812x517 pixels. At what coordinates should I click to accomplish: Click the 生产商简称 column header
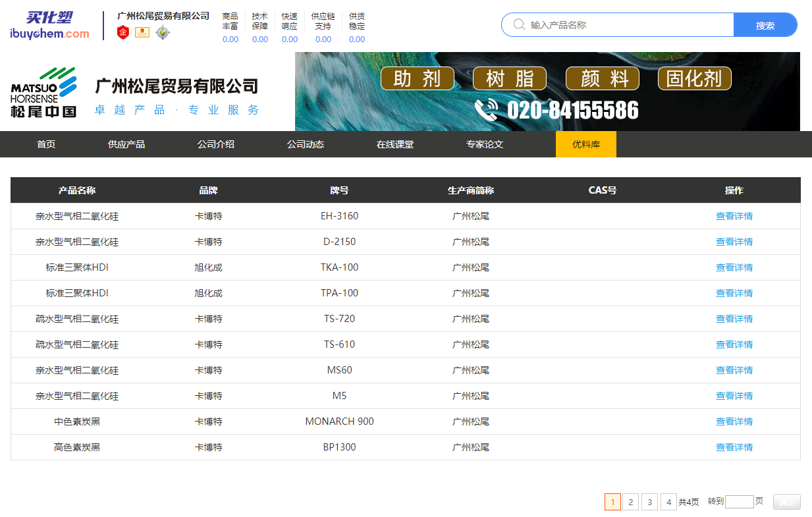click(471, 190)
